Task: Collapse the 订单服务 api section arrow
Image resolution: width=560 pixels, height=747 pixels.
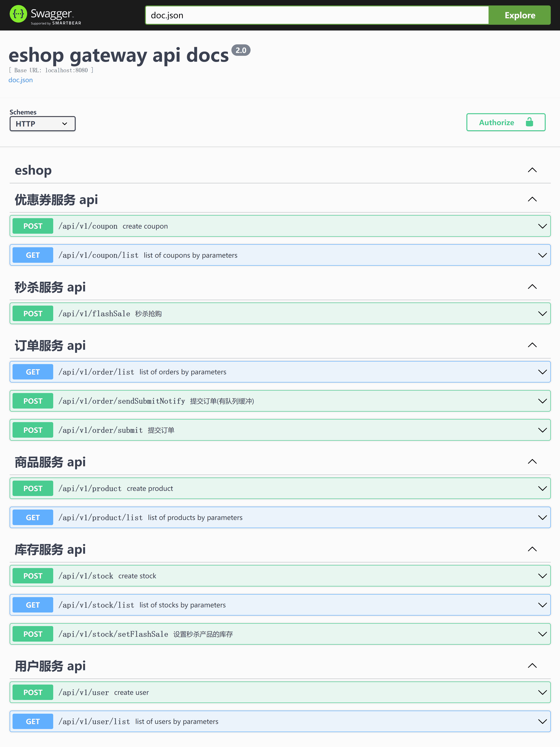Action: coord(532,345)
